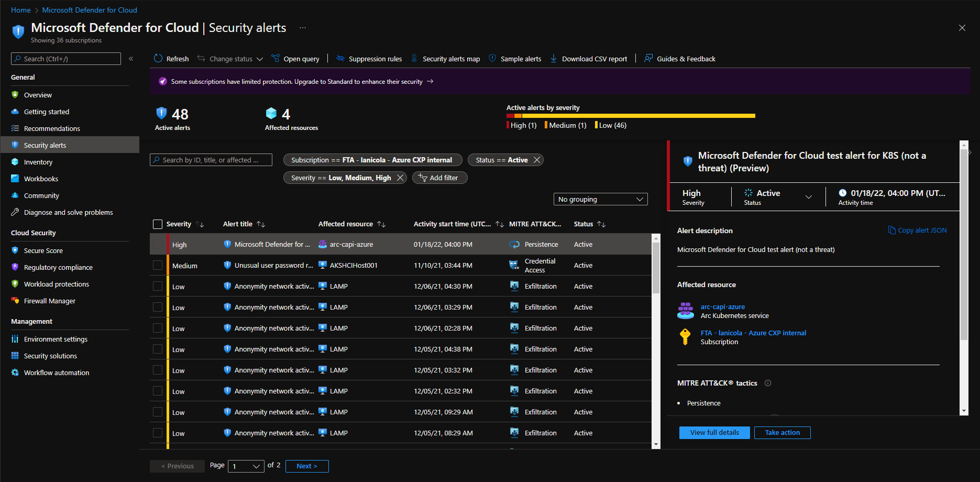This screenshot has width=980, height=482.
Task: Click the Download CSV report icon
Action: (x=554, y=59)
